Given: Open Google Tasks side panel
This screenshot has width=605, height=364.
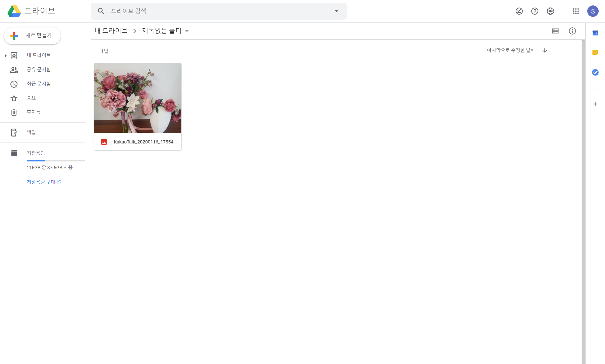Looking at the screenshot, I should (x=595, y=72).
